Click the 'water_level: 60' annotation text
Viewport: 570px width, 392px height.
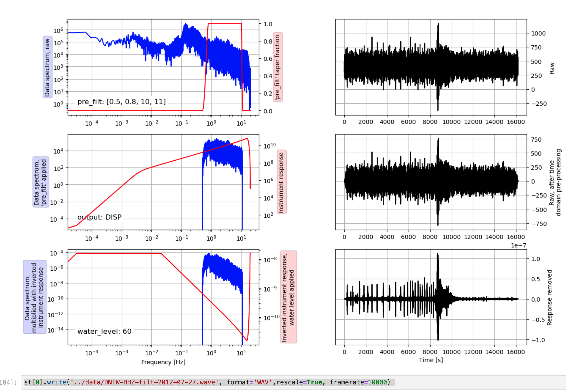point(104,331)
